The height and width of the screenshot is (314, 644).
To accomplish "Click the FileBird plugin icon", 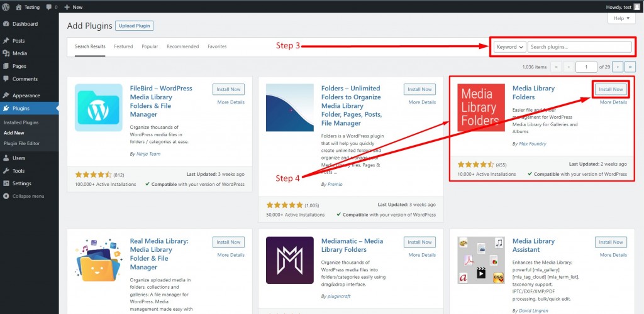I will [x=99, y=107].
